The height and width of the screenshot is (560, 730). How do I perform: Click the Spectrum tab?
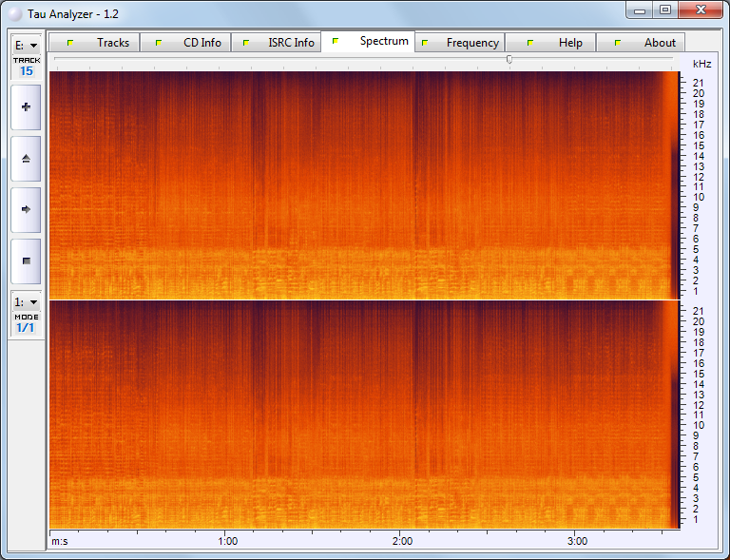point(368,42)
